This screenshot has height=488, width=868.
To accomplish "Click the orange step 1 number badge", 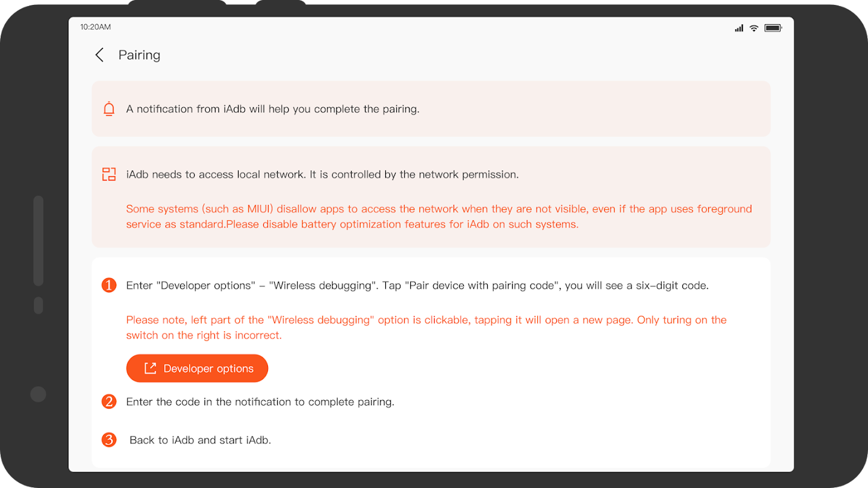I will tap(109, 285).
